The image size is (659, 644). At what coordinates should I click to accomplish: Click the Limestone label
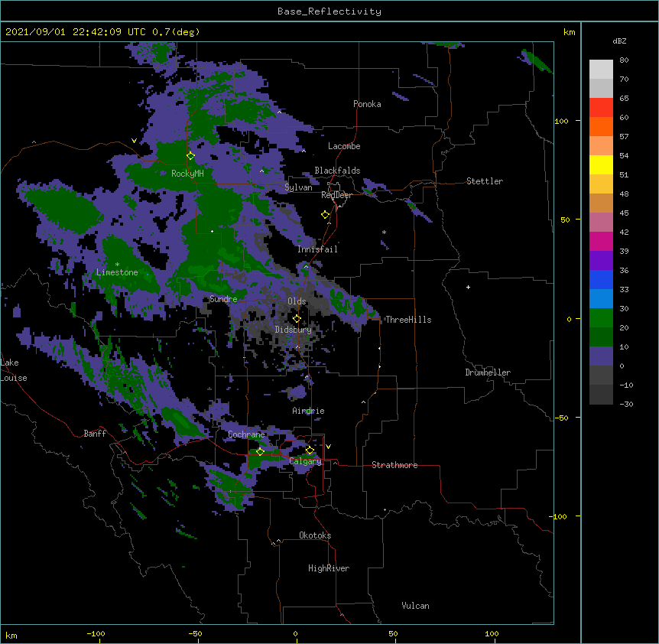[x=117, y=272]
